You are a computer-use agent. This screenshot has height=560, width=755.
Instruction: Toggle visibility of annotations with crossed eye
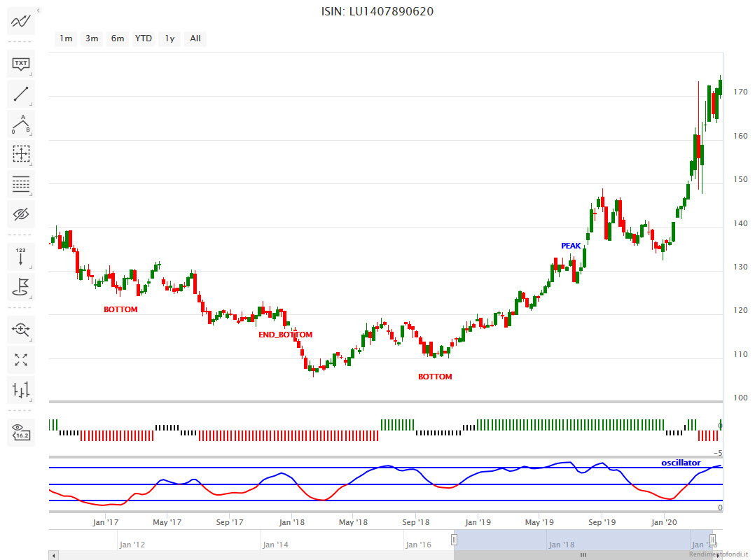coord(21,213)
